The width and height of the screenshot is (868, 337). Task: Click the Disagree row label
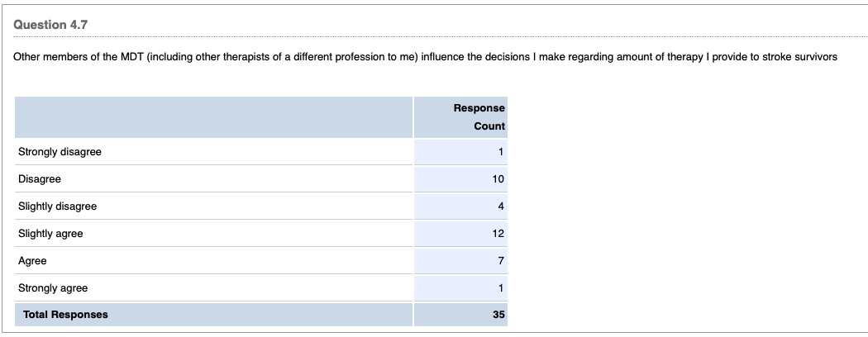pyautogui.click(x=40, y=179)
